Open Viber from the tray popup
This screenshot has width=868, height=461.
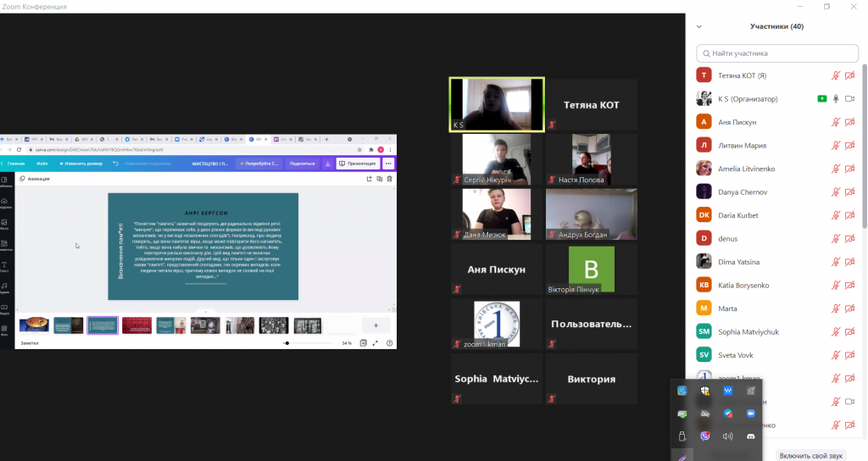click(x=704, y=436)
